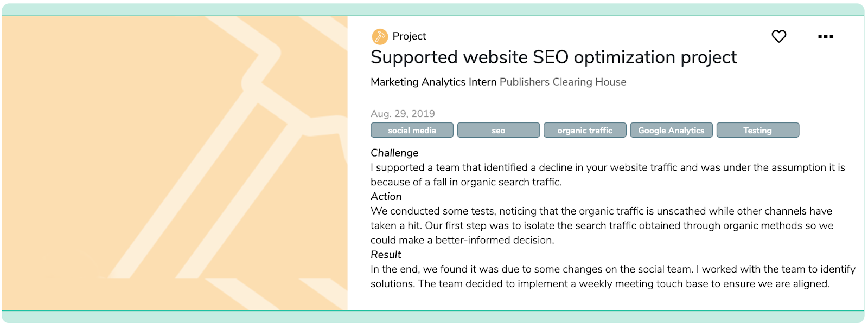Click the Action paragraph about conducted tests
Image resolution: width=868 pixels, height=324 pixels.
[602, 225]
